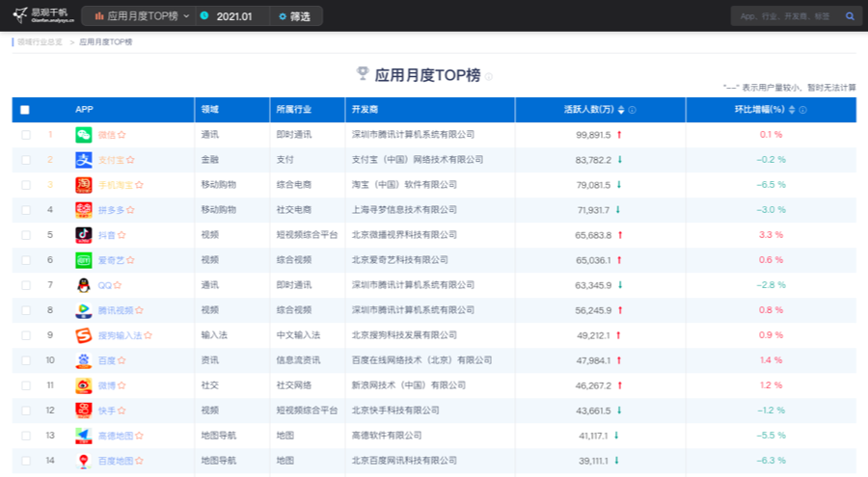The height and width of the screenshot is (477, 868).
Task: Click the Weibo app icon
Action: [84, 385]
